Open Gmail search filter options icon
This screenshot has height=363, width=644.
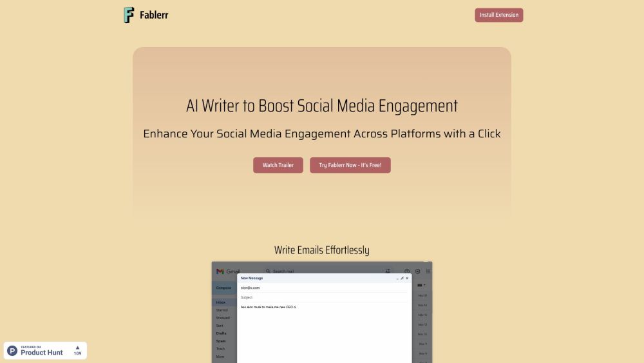[388, 271]
